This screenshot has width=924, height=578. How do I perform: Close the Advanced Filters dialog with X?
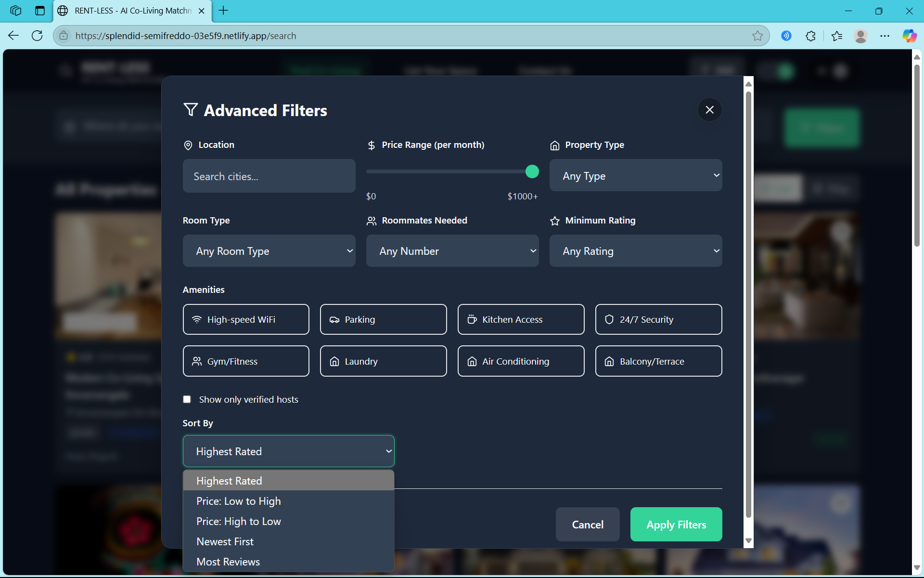pyautogui.click(x=709, y=110)
